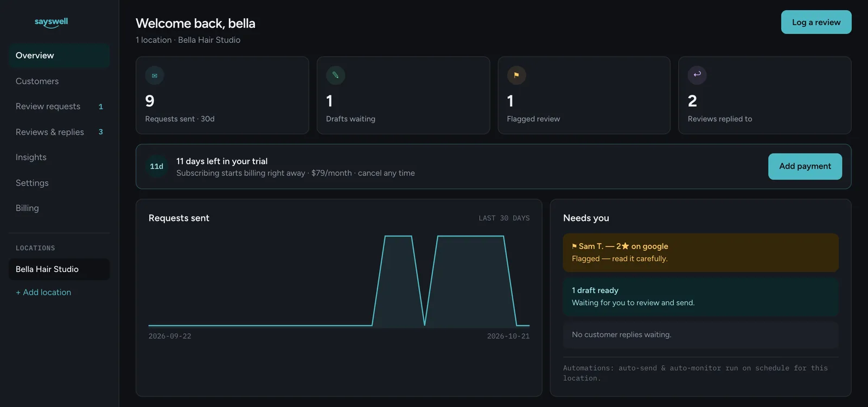
Task: Click the Log a review button
Action: pos(816,22)
